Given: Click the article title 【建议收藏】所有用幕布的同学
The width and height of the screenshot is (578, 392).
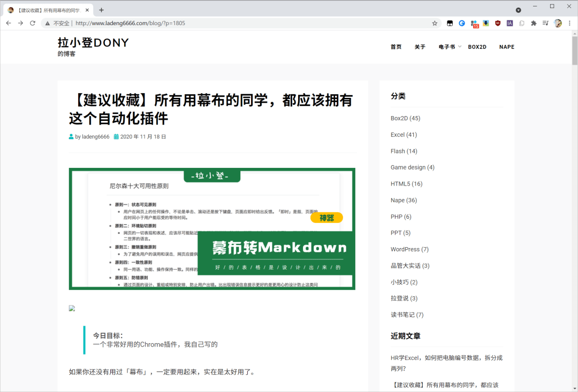Looking at the screenshot, I should coord(211,110).
